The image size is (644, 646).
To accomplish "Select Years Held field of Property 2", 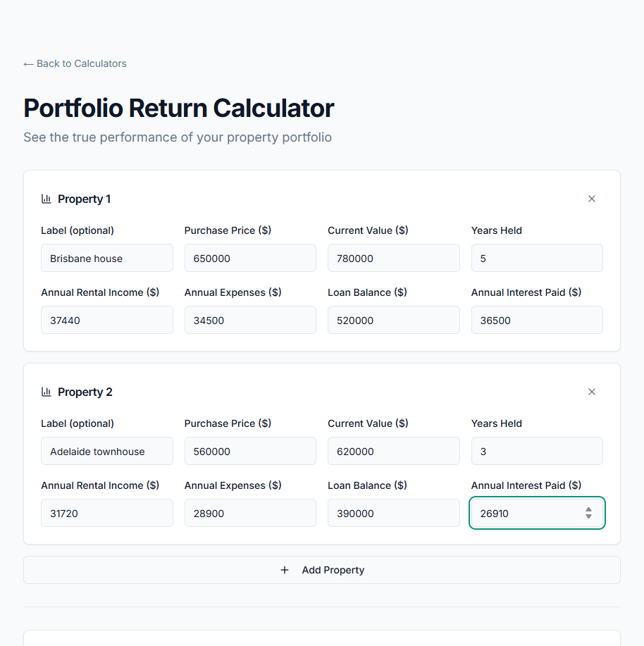I will (537, 451).
